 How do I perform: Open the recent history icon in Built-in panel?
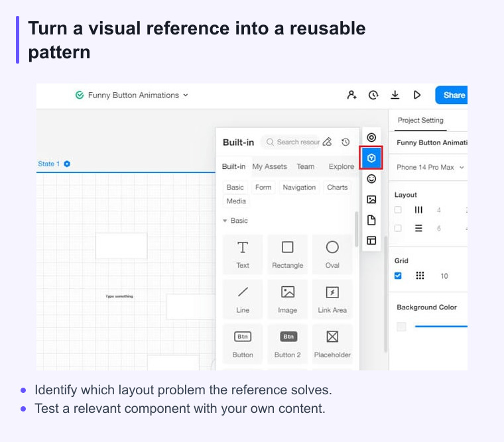click(x=346, y=142)
